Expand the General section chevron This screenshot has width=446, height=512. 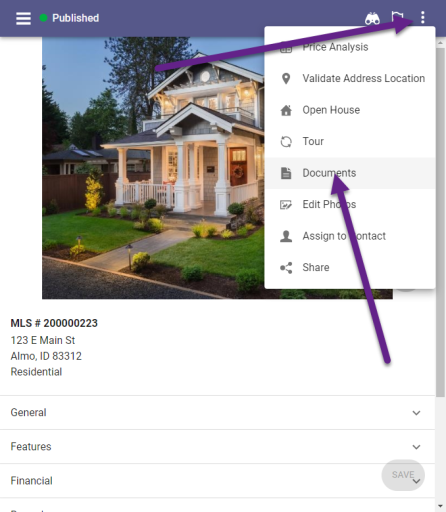pos(416,413)
